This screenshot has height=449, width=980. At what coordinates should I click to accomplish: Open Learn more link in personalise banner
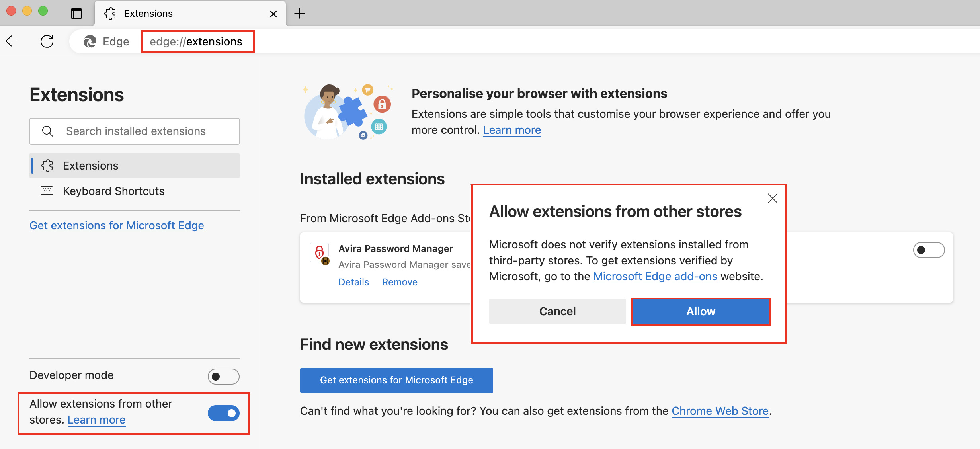click(512, 130)
